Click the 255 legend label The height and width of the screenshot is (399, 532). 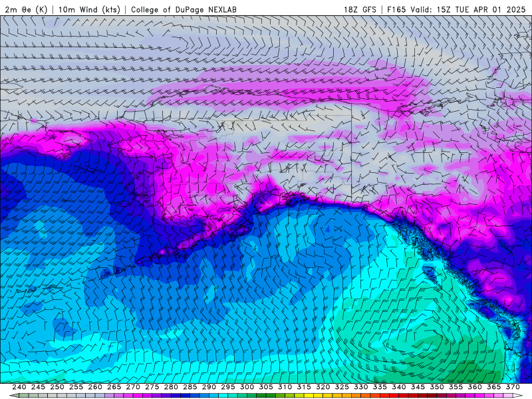click(x=76, y=387)
